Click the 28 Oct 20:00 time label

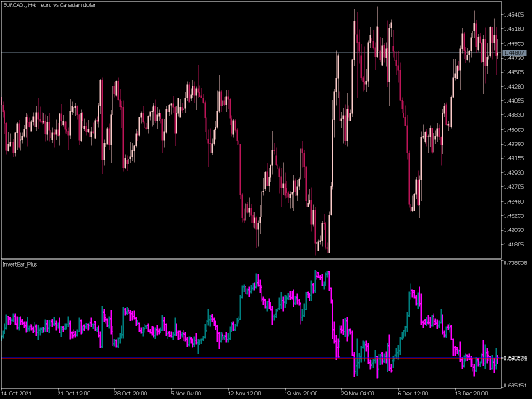point(130,393)
